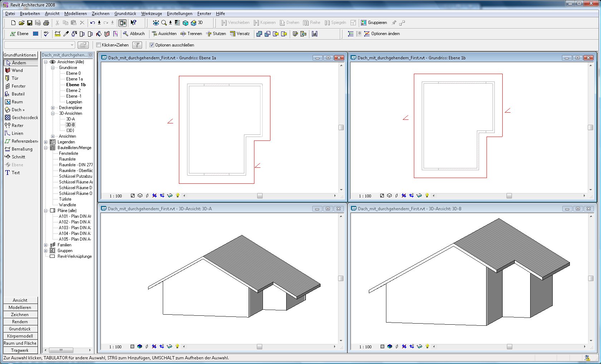Screen dimensions: 601x364
Task: Click the selection filter funnel icon
Action: click(x=137, y=45)
